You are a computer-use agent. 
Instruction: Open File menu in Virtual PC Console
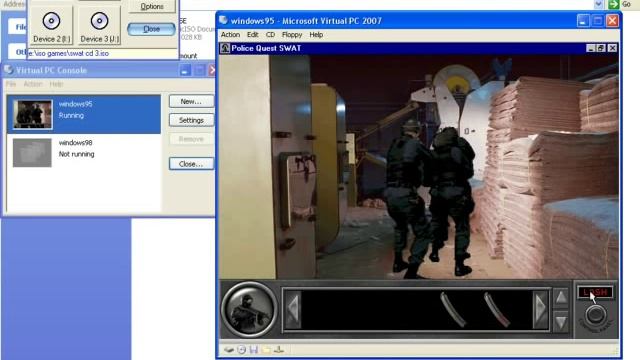11,84
